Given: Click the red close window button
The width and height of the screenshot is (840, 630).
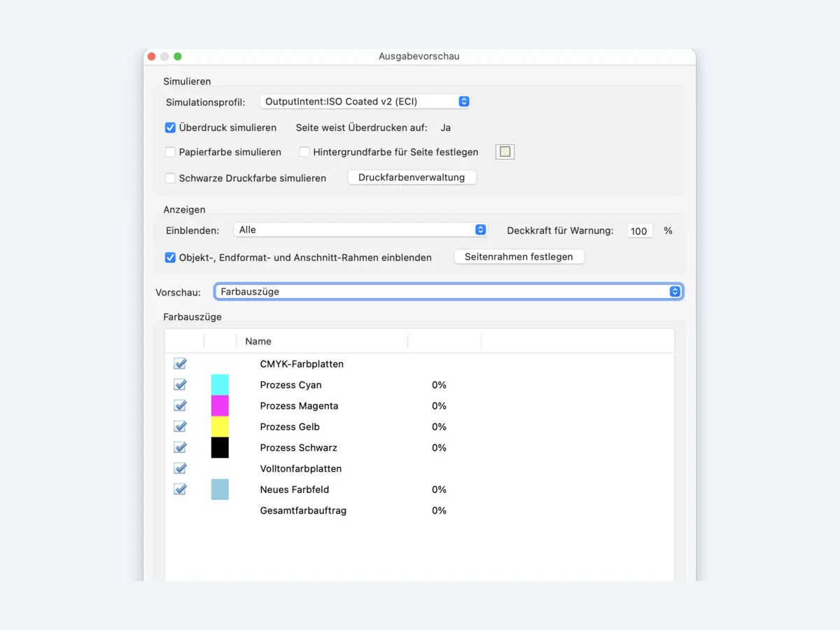Looking at the screenshot, I should pos(151,56).
